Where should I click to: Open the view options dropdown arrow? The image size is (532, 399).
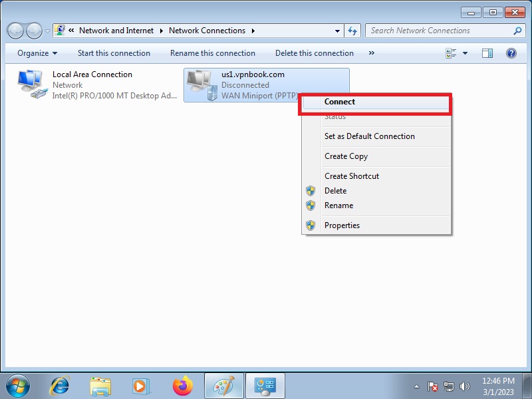465,53
